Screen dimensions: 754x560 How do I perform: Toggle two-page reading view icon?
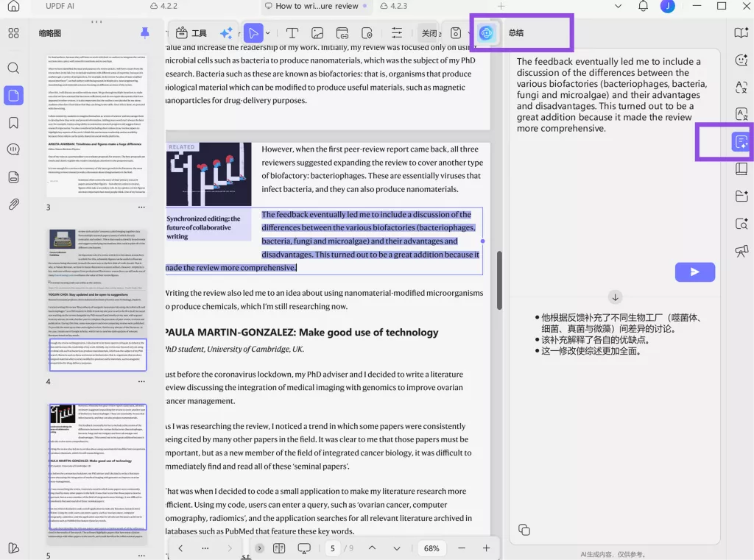pos(279,548)
